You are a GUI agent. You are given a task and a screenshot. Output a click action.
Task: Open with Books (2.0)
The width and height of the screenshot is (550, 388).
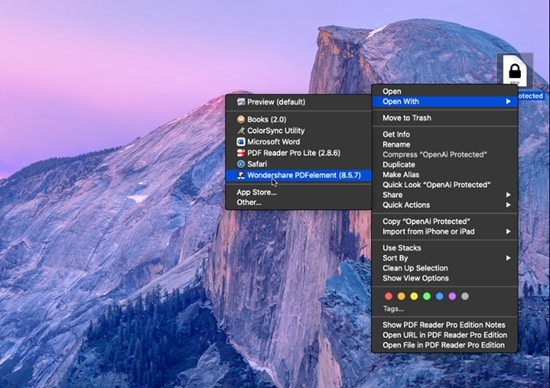coord(298,120)
